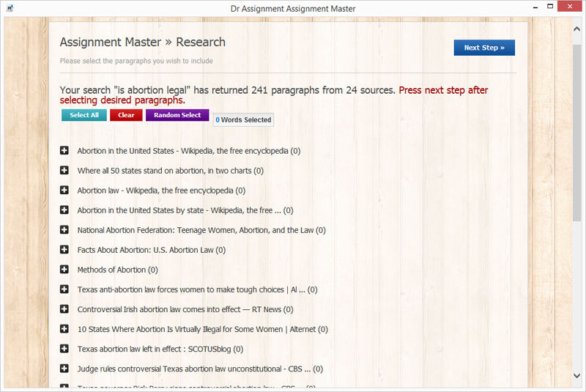Click plus icon for 'Facts About Abortion: U.S. Abortion Law'
586x392 pixels.
64,250
